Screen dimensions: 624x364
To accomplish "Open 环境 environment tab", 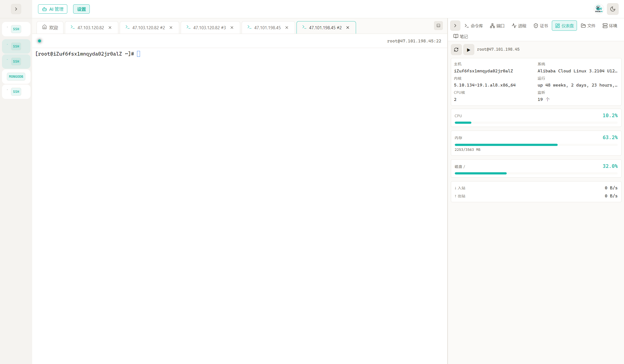I will click(610, 26).
